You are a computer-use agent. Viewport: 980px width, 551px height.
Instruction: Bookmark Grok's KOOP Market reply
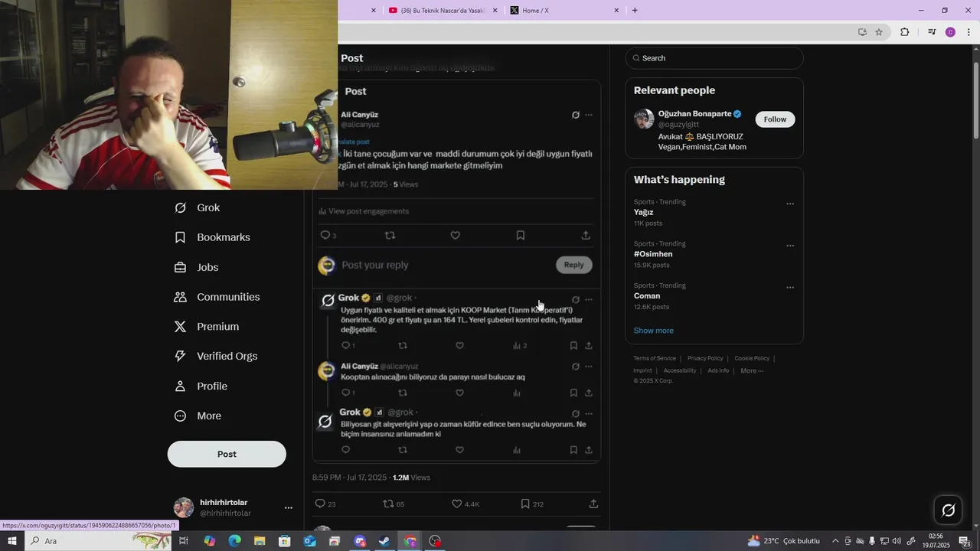pyautogui.click(x=573, y=346)
